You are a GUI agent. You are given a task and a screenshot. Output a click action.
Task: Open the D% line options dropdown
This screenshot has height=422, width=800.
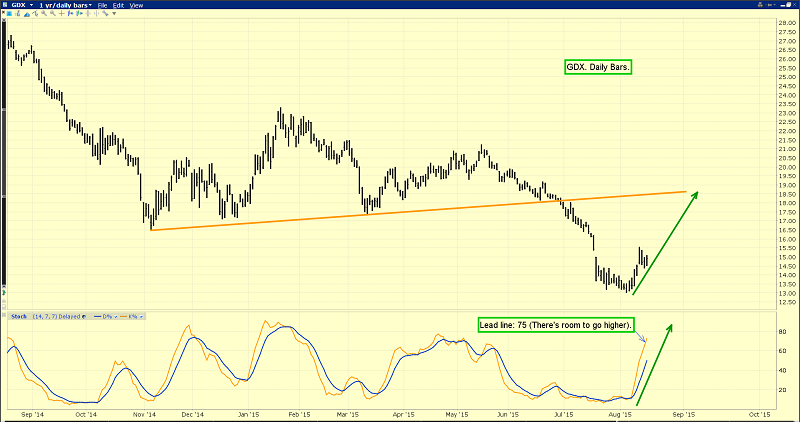pos(114,316)
